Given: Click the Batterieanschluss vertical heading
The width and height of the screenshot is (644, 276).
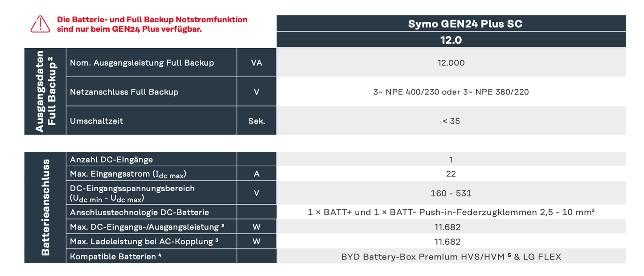Looking at the screenshot, I should 45,207.
